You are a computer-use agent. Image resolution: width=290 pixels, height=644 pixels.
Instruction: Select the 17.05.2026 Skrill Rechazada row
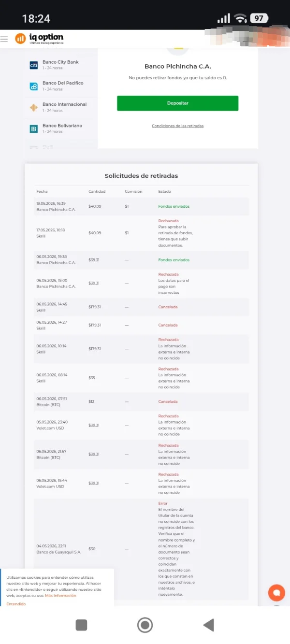pyautogui.click(x=142, y=233)
